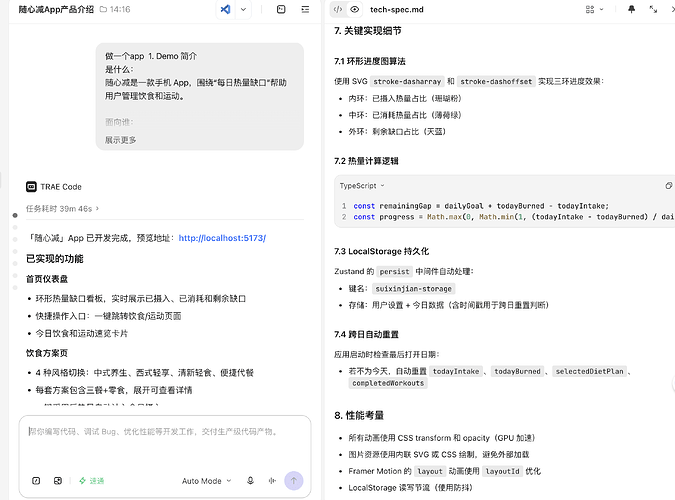Switch to source code view of tech-spec.md
Viewport: 675px width, 500px height.
(338, 9)
